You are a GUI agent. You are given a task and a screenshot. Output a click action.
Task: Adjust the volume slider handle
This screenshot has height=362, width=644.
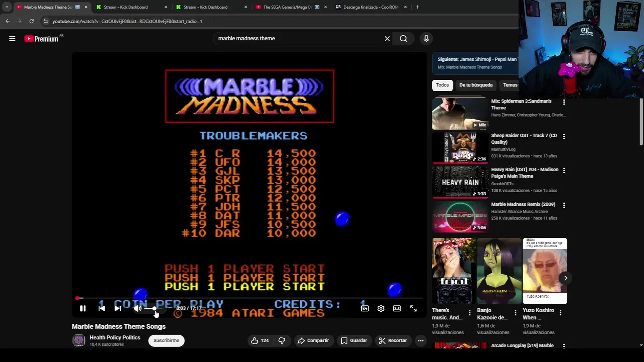click(x=154, y=308)
